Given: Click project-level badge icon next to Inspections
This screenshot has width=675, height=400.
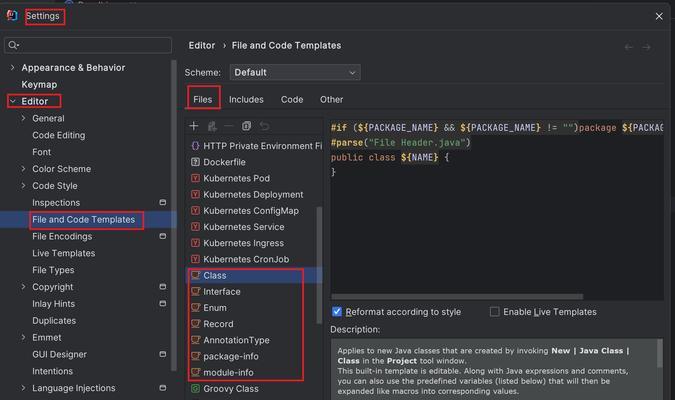Looking at the screenshot, I should [163, 202].
